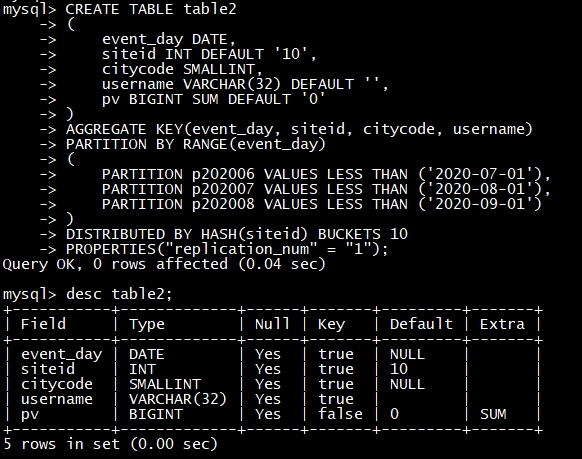Viewport: 582px width, 459px height.
Task: Click the PROPERTIES replication_num line
Action: 227,249
